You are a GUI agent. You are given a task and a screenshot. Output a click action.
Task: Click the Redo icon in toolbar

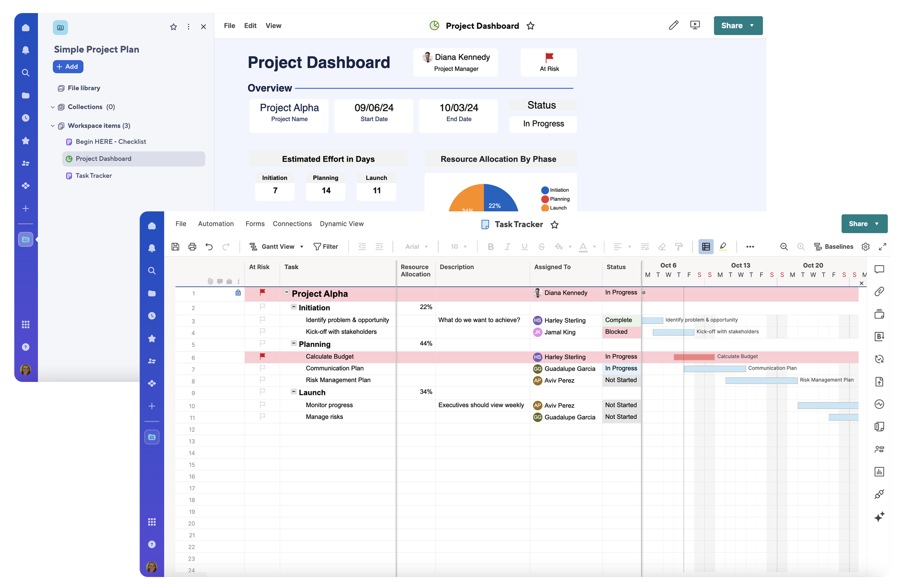click(x=227, y=245)
